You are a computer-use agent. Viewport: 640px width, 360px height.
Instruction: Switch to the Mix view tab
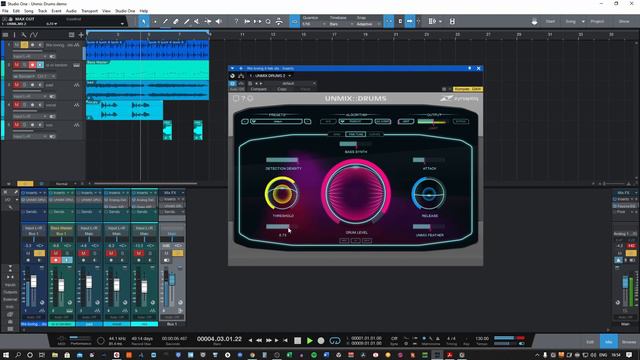pyautogui.click(x=609, y=342)
